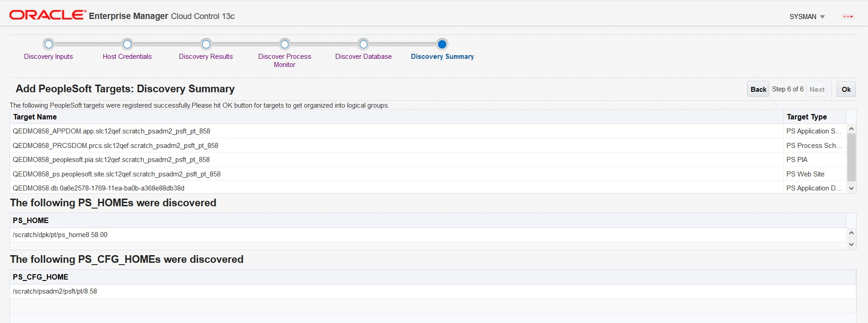The height and width of the screenshot is (323, 868).
Task: Select the Discovery Summary step label
Action: 442,57
